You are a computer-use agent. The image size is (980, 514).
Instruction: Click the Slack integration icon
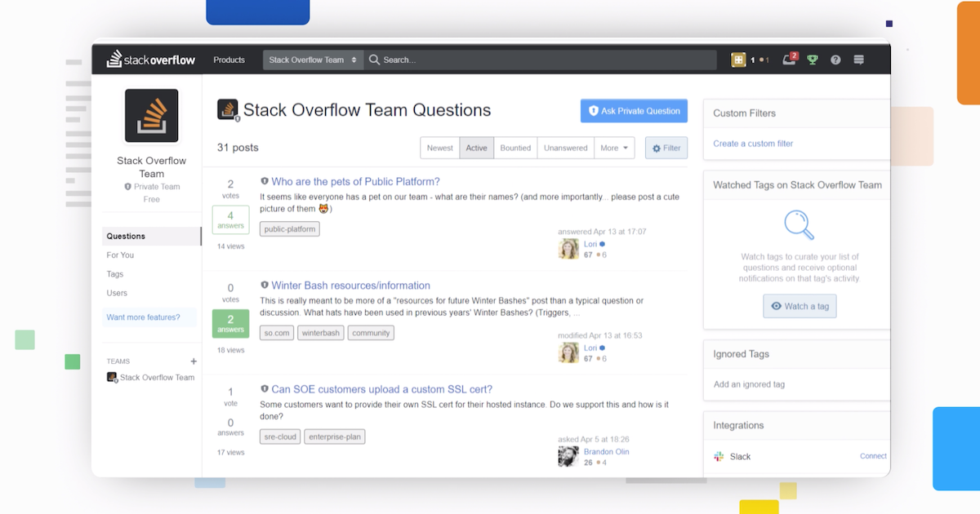click(719, 457)
